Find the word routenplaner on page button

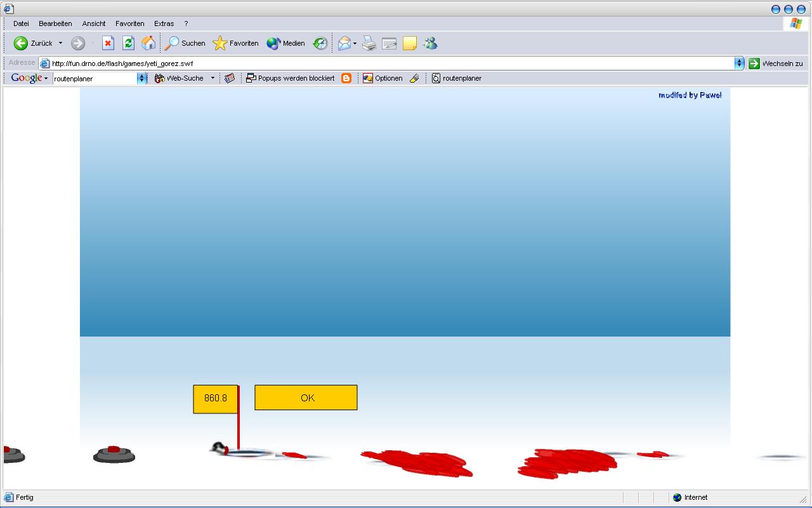point(457,78)
